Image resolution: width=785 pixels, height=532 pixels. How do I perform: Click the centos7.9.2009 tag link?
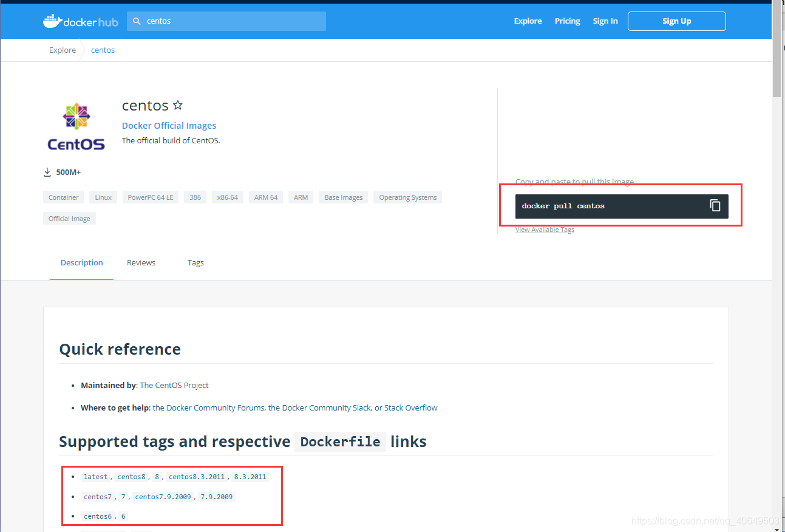(x=163, y=496)
